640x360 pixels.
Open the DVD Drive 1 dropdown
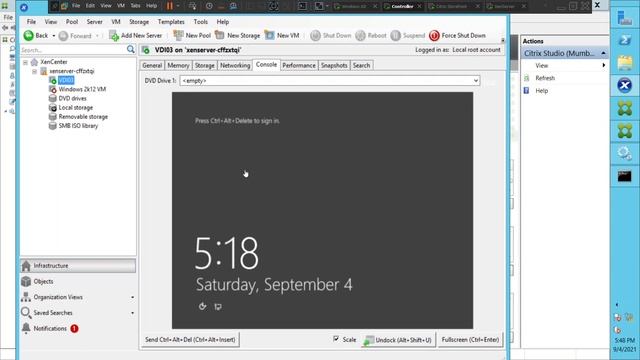point(476,81)
